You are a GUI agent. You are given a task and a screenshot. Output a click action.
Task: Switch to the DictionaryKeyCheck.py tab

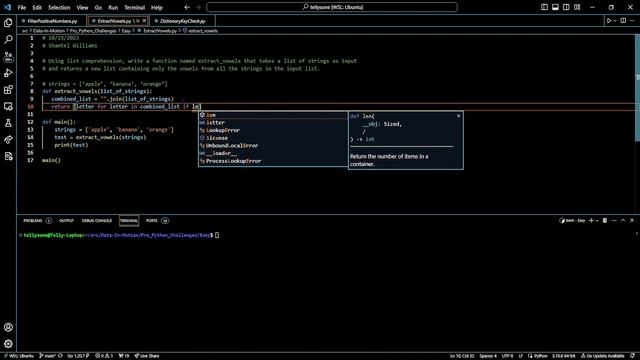coord(182,21)
